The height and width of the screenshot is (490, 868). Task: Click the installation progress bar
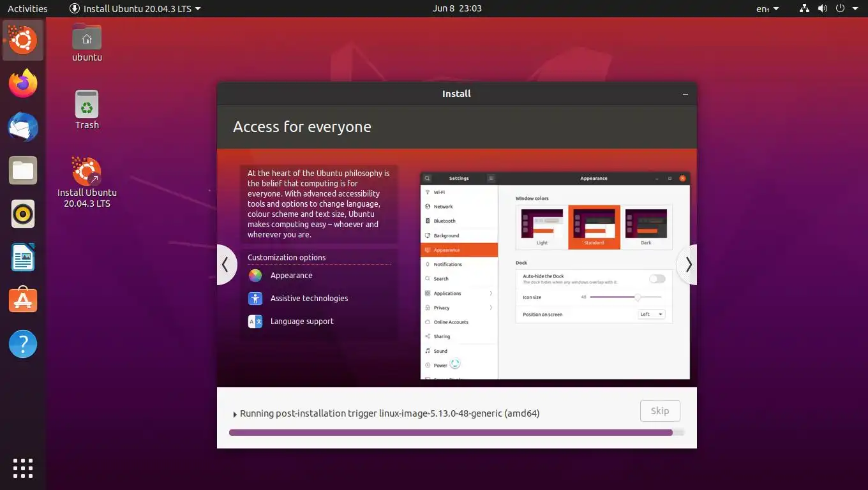pyautogui.click(x=456, y=433)
